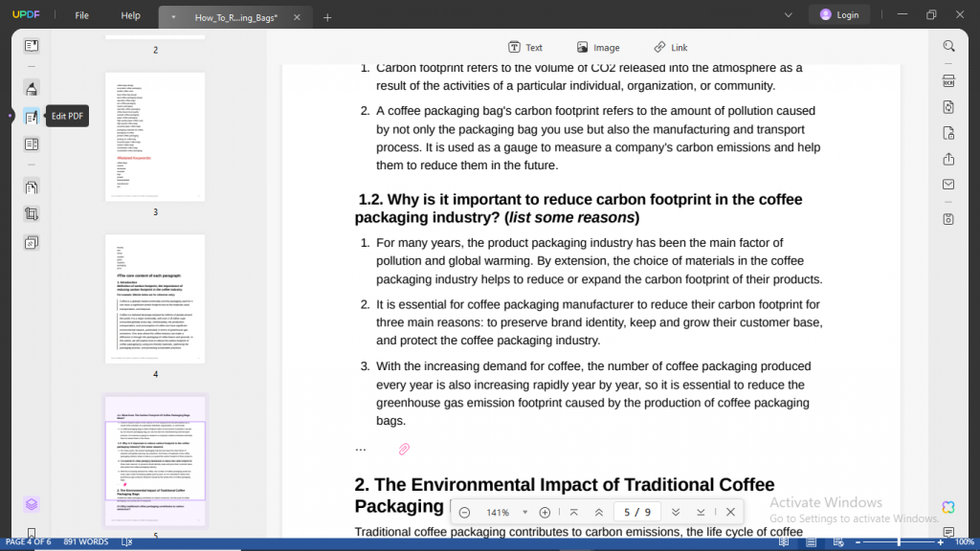Expand the window chevron dropdown near Login
The image size is (980, 551).
789,15
